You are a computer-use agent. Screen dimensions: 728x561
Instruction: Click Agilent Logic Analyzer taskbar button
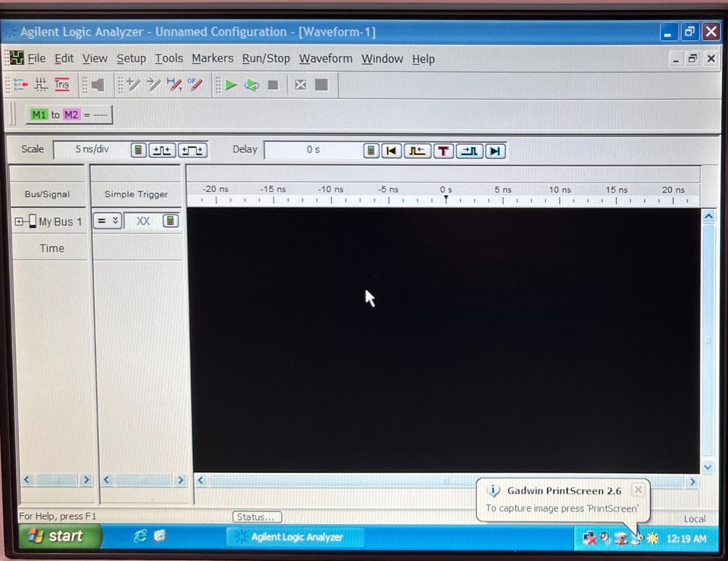[x=296, y=537]
